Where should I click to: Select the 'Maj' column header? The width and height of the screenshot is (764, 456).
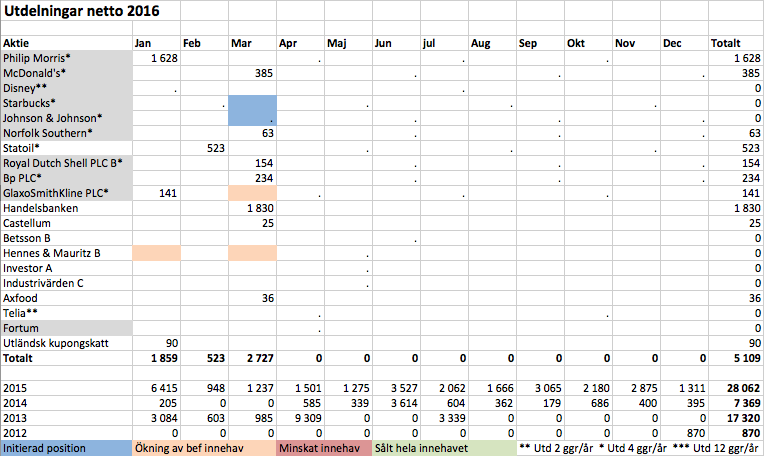[x=348, y=43]
